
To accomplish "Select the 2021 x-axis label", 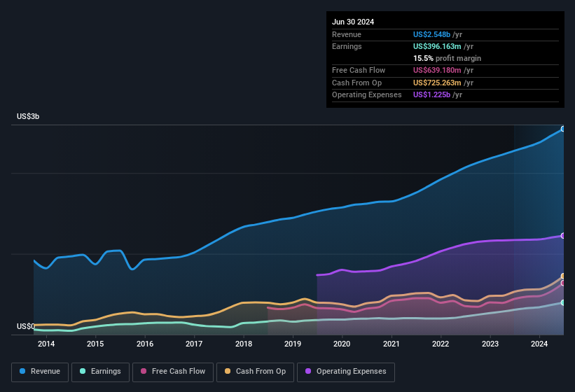I will tap(392, 344).
